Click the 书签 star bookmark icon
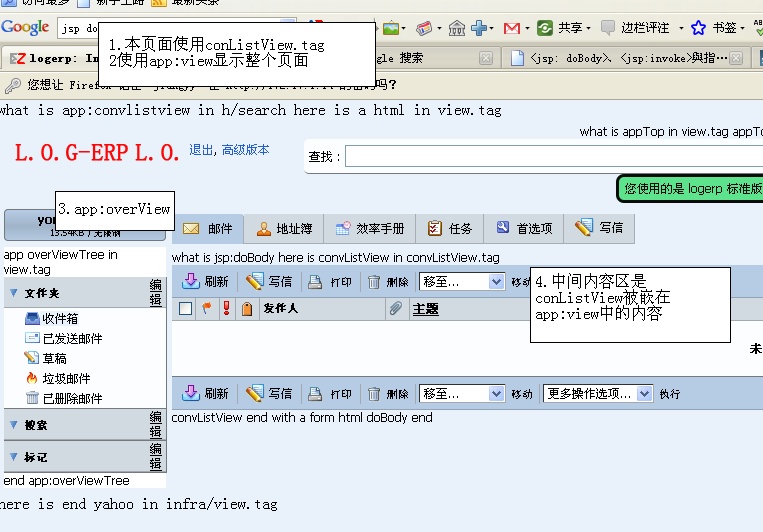The image size is (763, 532). point(698,28)
